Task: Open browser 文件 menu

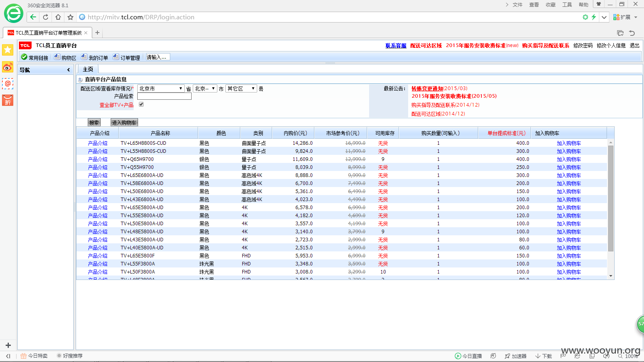Action: coord(518,5)
